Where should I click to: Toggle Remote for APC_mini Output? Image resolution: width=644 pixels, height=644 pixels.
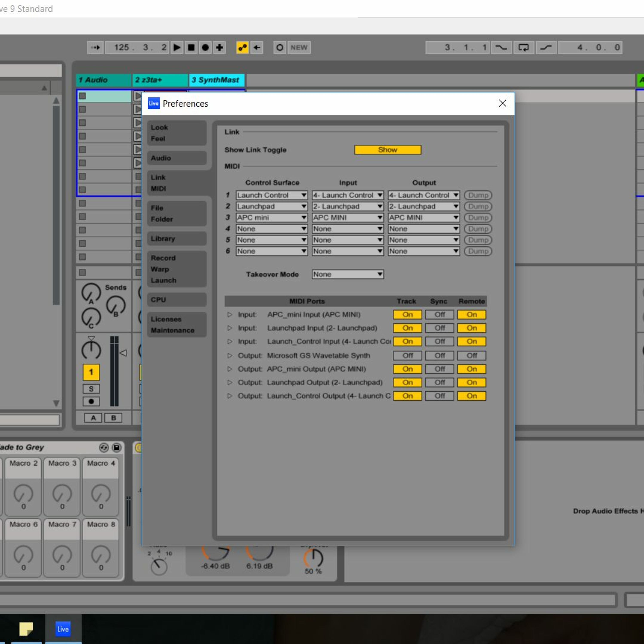[x=471, y=369]
